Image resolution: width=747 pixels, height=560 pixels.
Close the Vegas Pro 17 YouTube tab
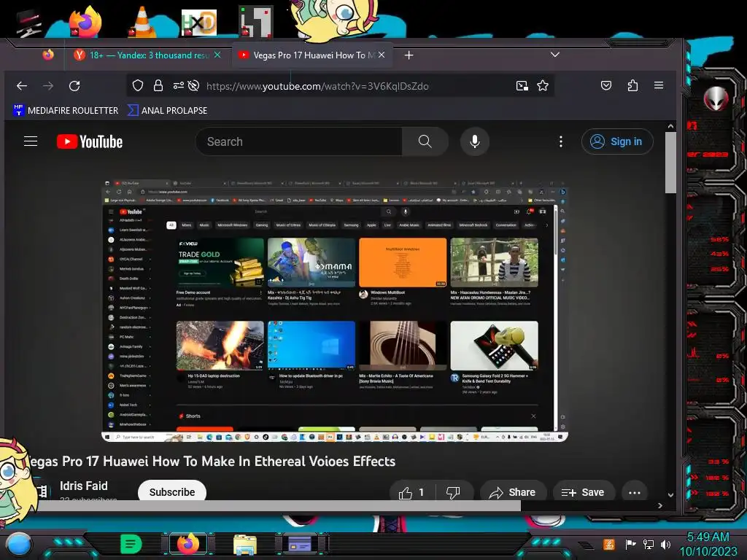382,55
